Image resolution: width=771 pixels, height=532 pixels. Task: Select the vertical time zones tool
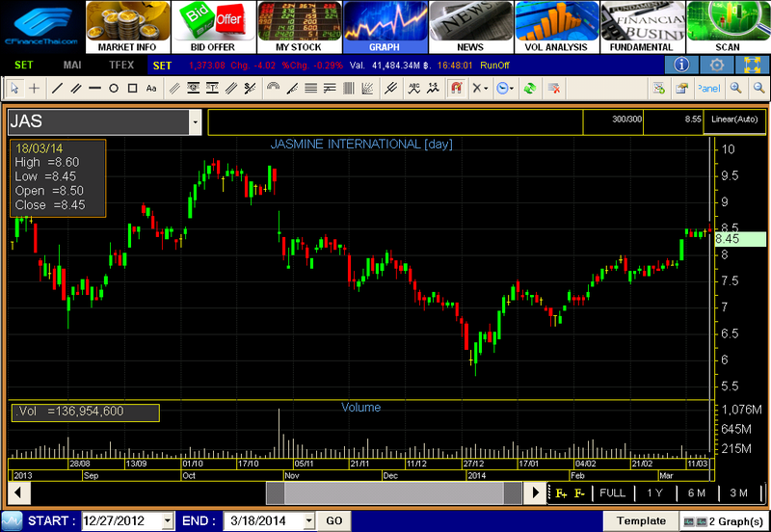pyautogui.click(x=349, y=89)
